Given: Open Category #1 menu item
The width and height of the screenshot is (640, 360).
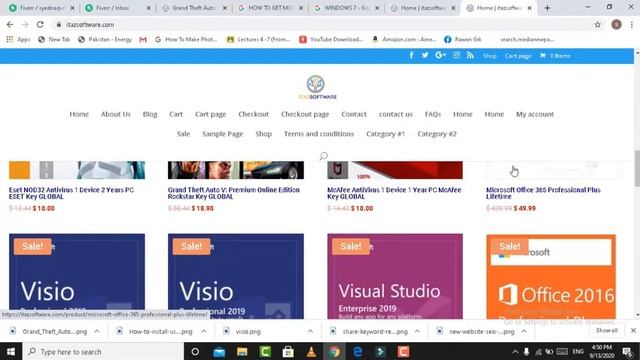Looking at the screenshot, I should tap(385, 134).
